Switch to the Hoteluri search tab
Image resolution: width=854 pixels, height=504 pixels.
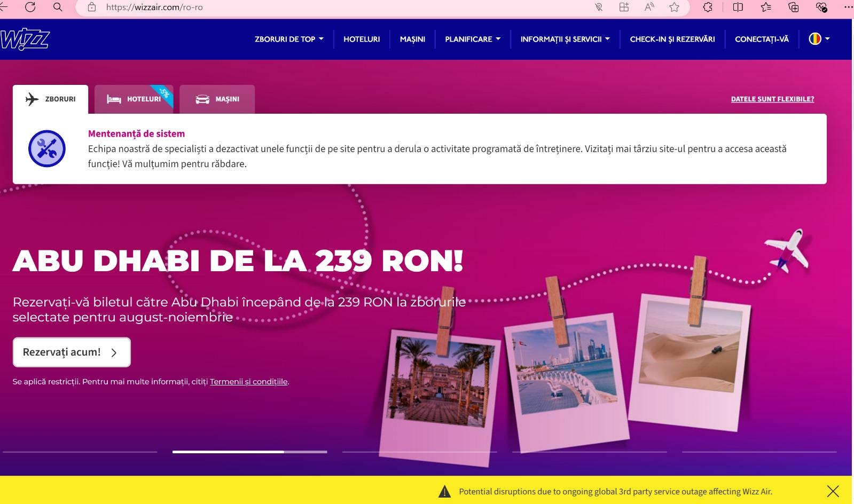[134, 99]
